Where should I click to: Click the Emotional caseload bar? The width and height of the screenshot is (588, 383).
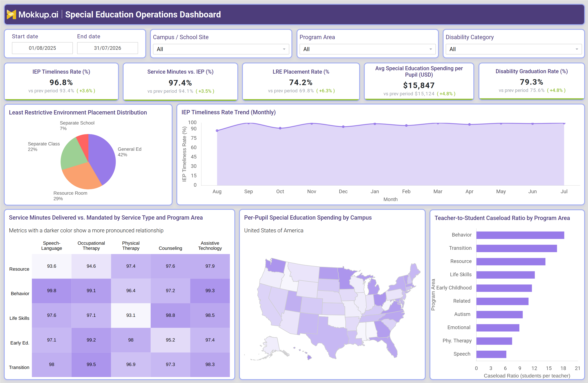(498, 328)
